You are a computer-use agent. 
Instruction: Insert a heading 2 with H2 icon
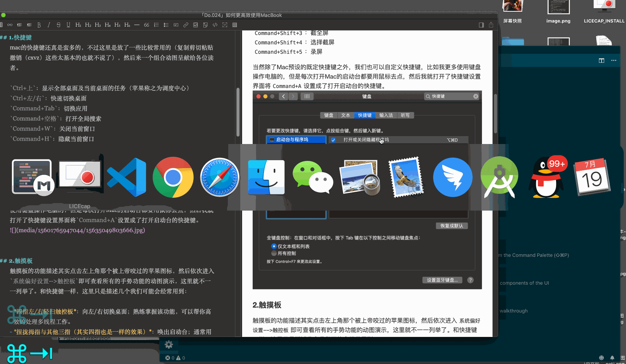click(x=88, y=25)
